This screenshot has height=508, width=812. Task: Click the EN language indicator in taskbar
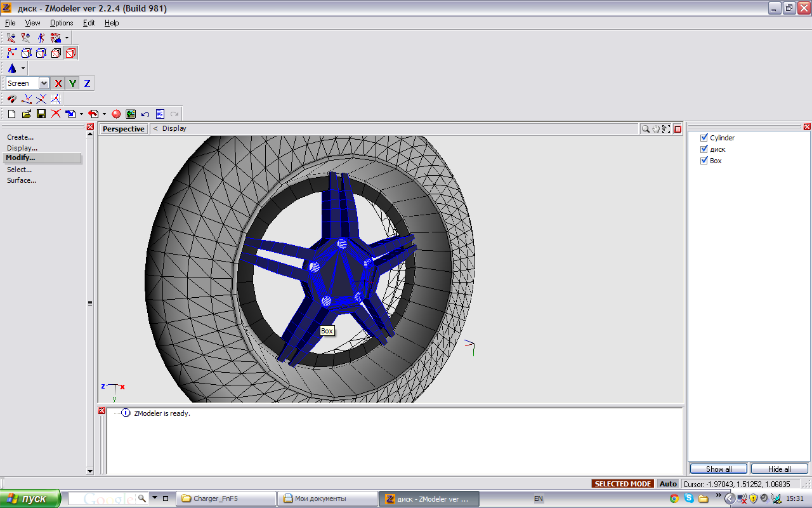[x=539, y=499]
